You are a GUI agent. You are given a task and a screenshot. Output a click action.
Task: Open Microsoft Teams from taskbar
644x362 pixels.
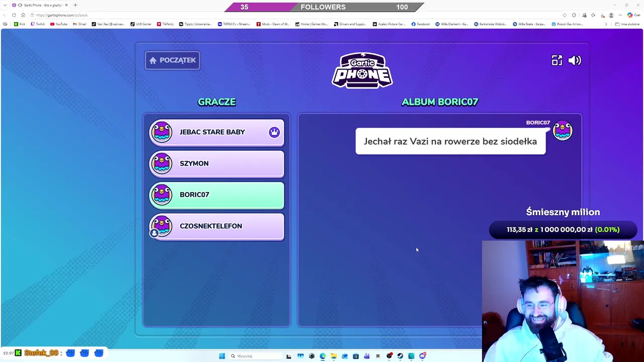(x=367, y=356)
